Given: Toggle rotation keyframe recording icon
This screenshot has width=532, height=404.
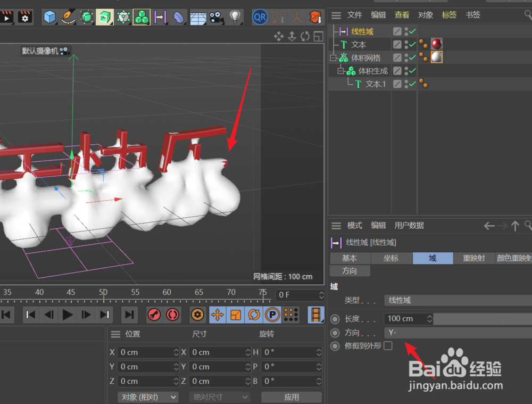Looking at the screenshot, I should pos(254,315).
